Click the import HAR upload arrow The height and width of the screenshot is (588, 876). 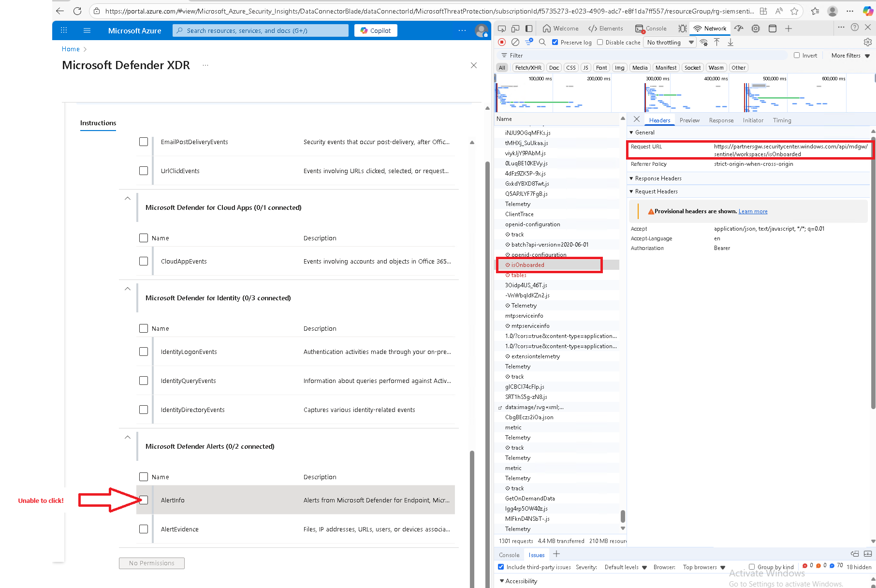click(717, 42)
